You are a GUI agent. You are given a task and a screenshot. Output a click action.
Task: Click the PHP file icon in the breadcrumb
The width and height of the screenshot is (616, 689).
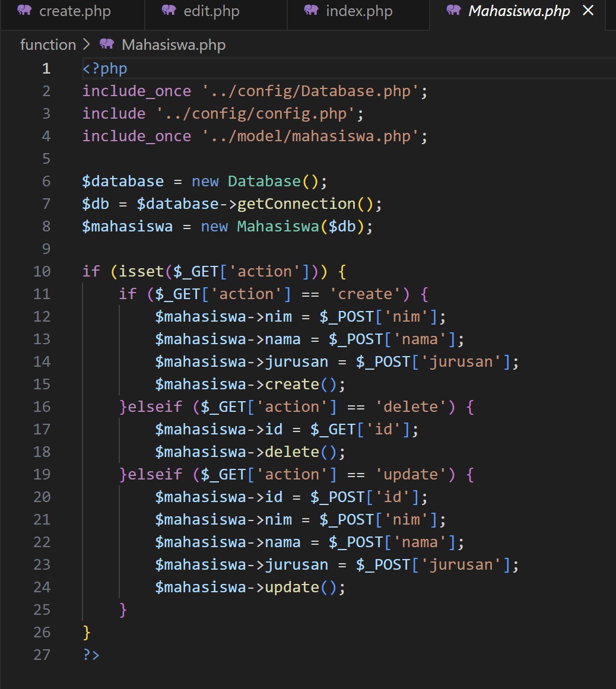coord(107,45)
